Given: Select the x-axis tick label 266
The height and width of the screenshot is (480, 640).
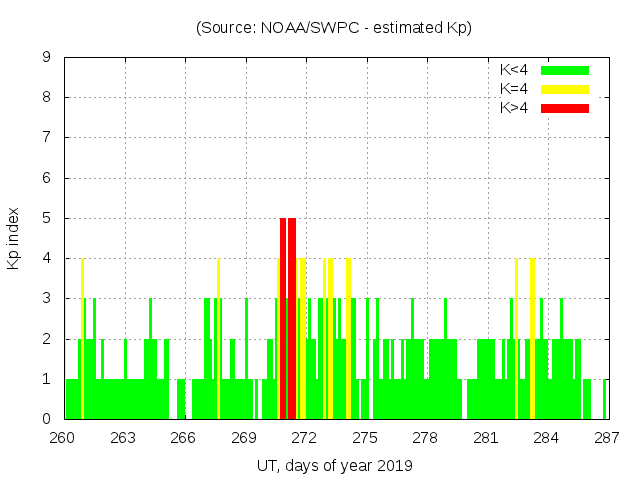Looking at the screenshot, I should coord(183,438).
